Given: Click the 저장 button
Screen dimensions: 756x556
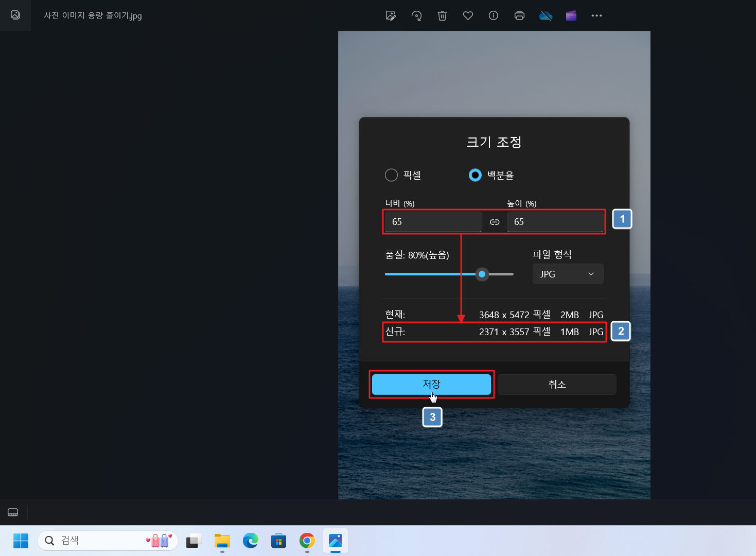Looking at the screenshot, I should click(x=431, y=384).
